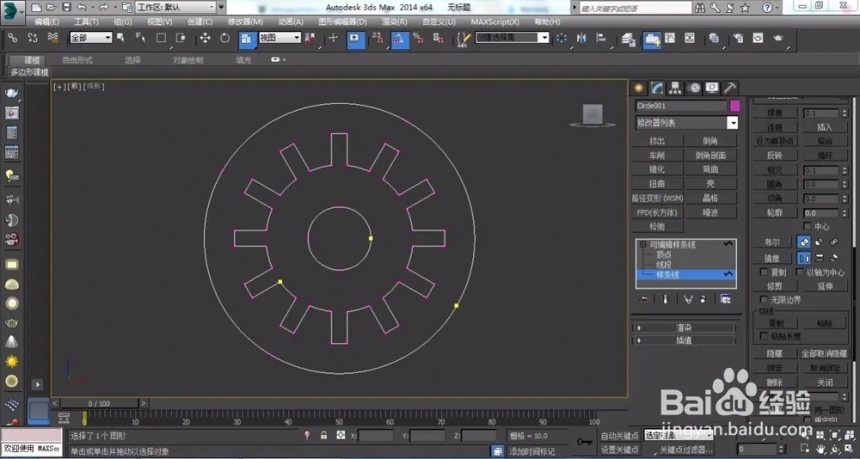This screenshot has width=860, height=459.
Task: Select the Link tool in main toolbar
Action: point(13,38)
